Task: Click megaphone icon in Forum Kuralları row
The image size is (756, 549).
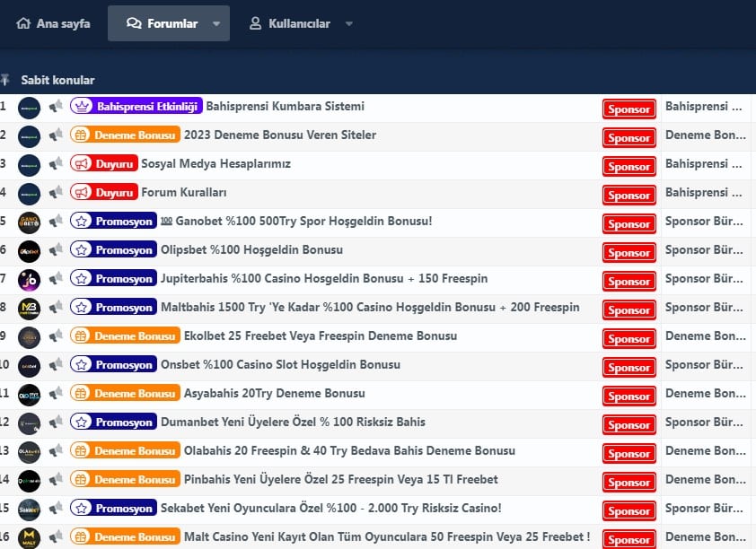Action: [x=56, y=192]
